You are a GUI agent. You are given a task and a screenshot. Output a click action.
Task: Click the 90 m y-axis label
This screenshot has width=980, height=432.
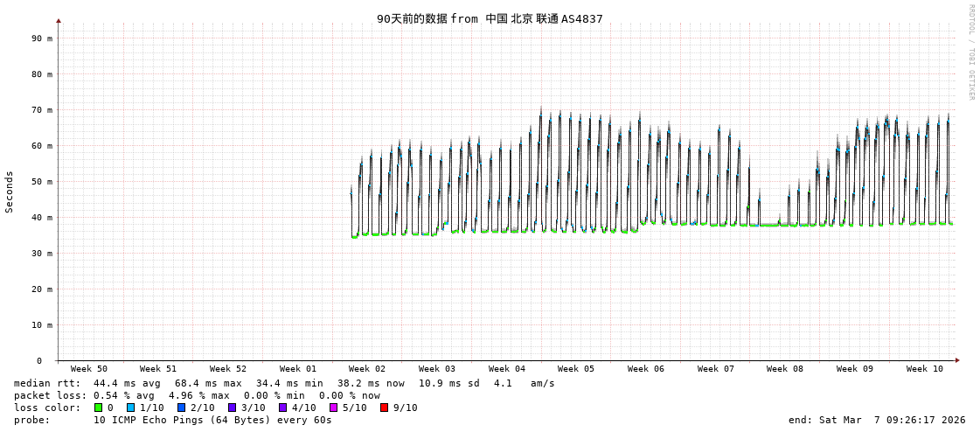click(42, 38)
